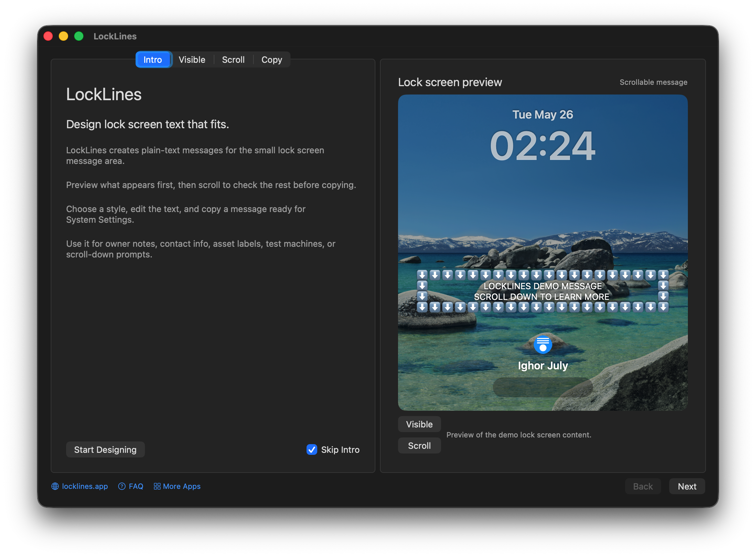Click the grid icon for More Apps
Screen dimensions: 756x557
click(157, 487)
